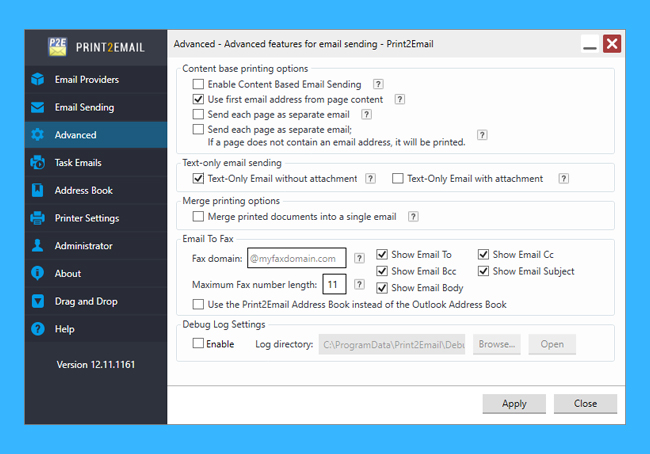This screenshot has height=454, width=650.
Task: Open help beside the Fax domain field
Action: click(359, 258)
